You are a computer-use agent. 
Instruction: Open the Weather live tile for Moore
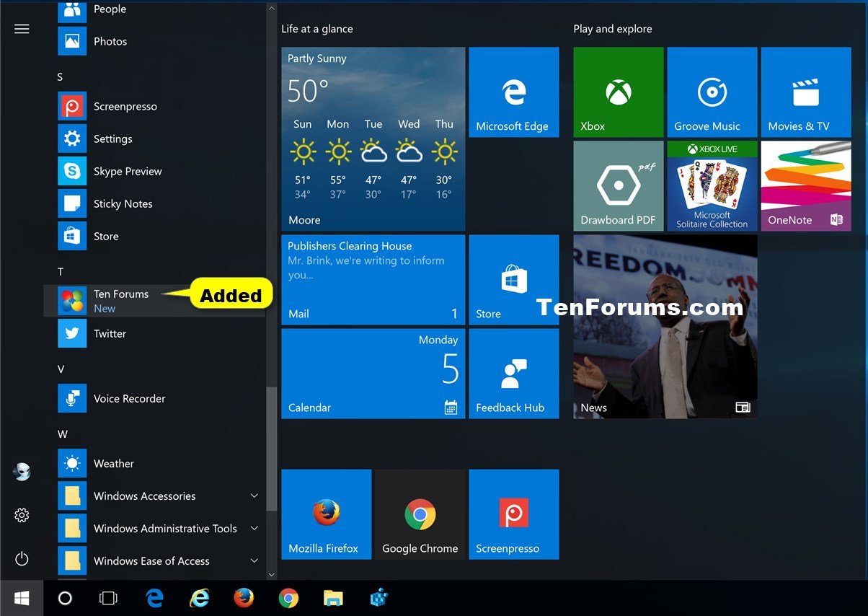pos(373,139)
